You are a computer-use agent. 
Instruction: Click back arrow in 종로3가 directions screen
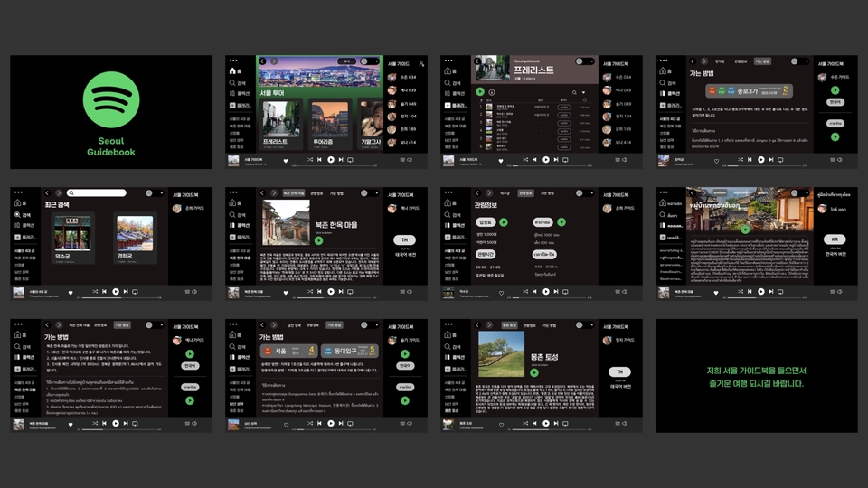coord(693,61)
